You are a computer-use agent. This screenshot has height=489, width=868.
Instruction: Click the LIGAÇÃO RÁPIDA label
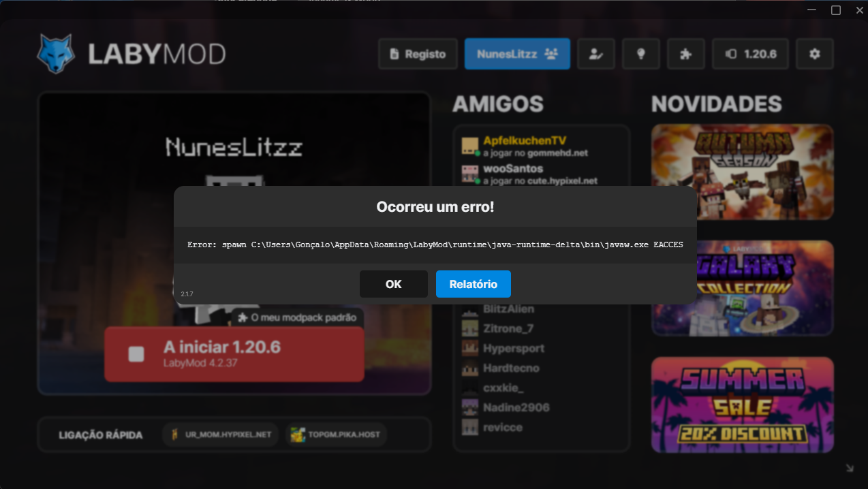coord(101,435)
